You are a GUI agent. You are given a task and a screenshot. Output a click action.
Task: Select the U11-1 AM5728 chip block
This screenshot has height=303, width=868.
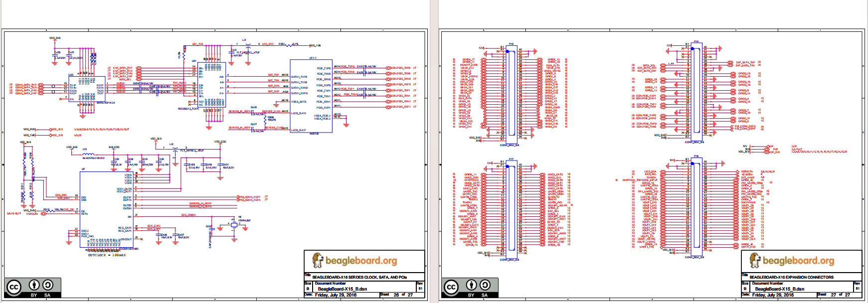311,96
